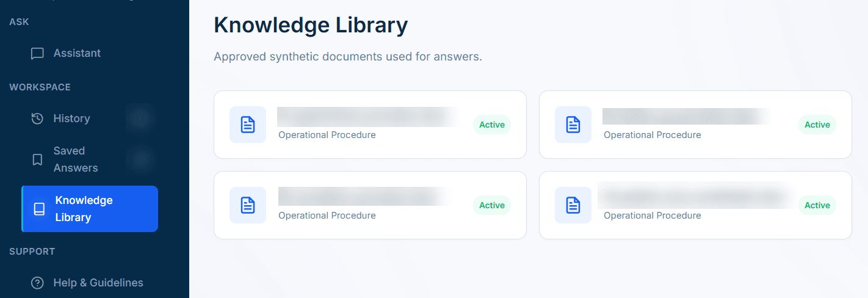
Task: Click the document icon on the top-left card
Action: click(x=248, y=125)
